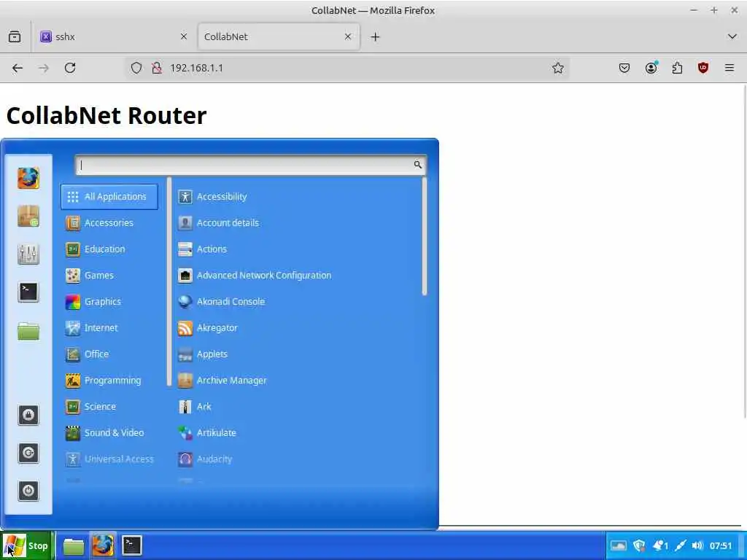Image resolution: width=747 pixels, height=560 pixels.
Task: Focus the application menu search field
Action: pyautogui.click(x=251, y=165)
